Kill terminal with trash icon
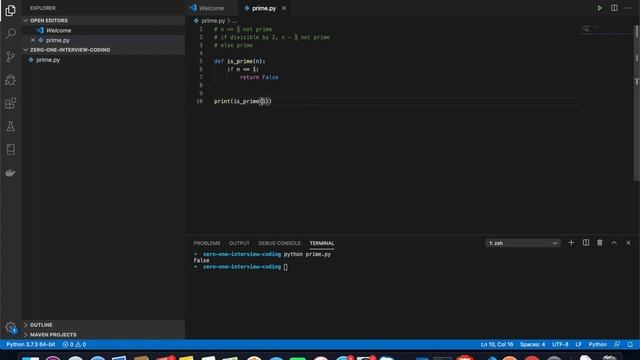 point(600,243)
